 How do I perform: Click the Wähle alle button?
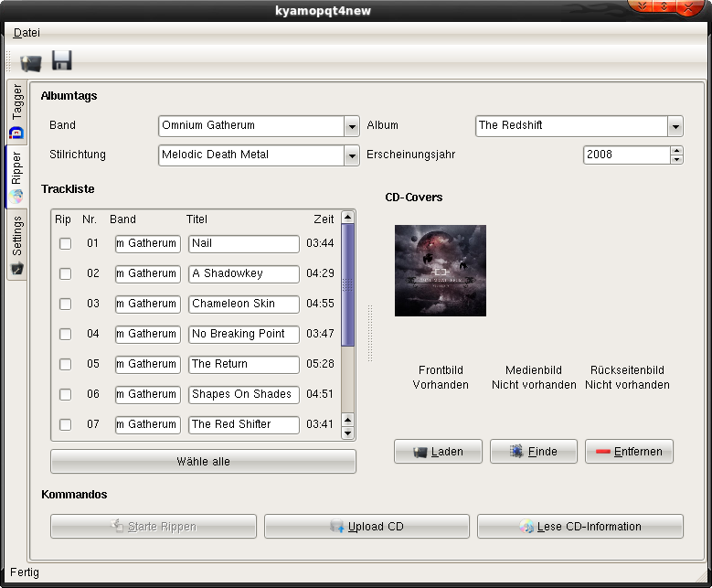coord(203,462)
